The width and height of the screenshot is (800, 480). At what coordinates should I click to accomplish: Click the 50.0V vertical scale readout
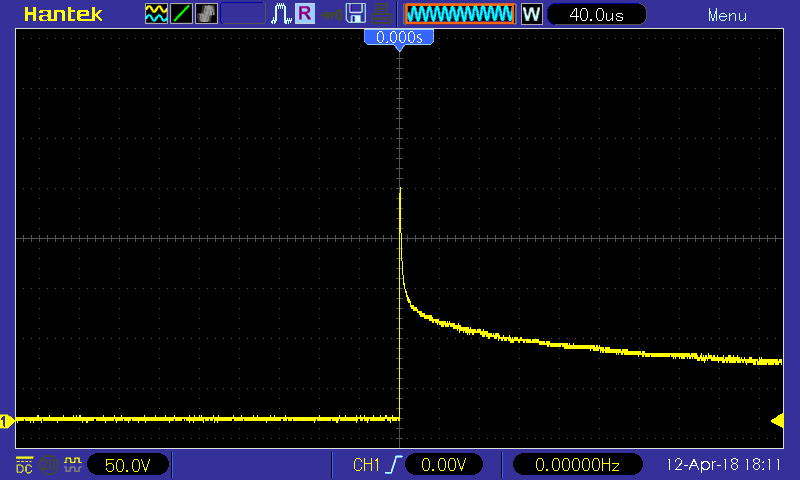128,465
